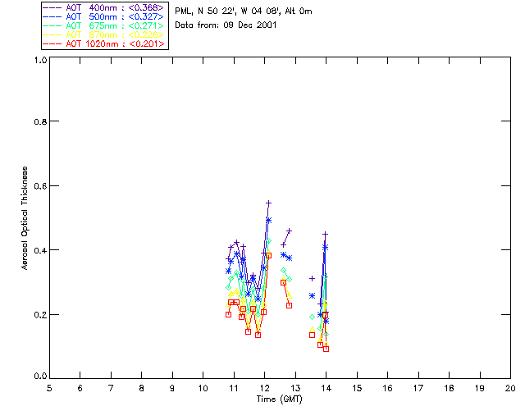Image resolution: width=525 pixels, height=420 pixels.
Task: Click the x-axis tick label 6
Action: (x=80, y=388)
